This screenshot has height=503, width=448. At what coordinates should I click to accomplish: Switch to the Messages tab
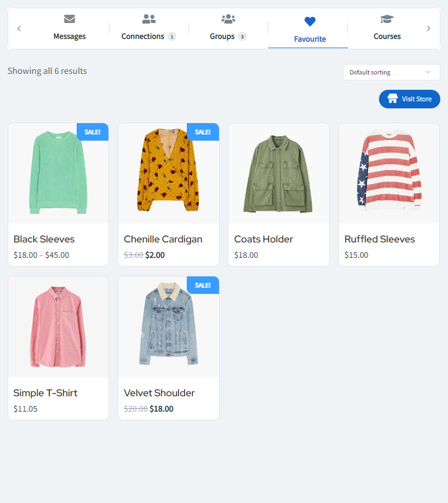[70, 36]
